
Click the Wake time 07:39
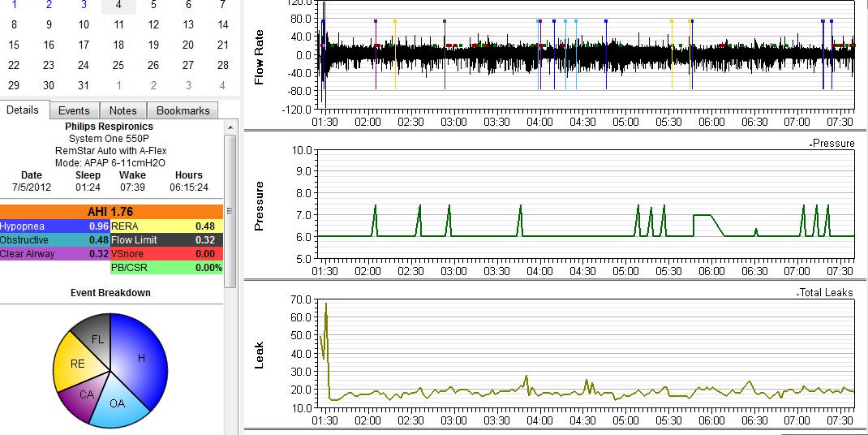click(x=132, y=187)
